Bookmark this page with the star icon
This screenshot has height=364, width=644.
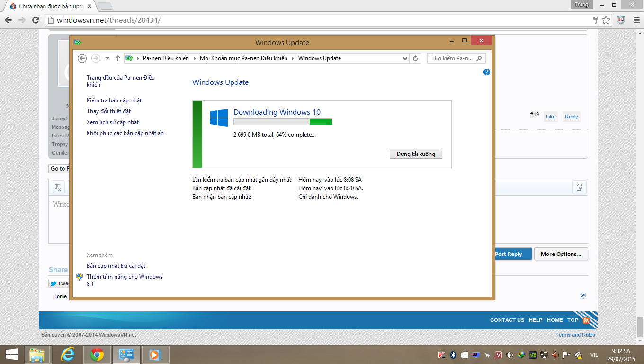pyautogui.click(x=606, y=20)
